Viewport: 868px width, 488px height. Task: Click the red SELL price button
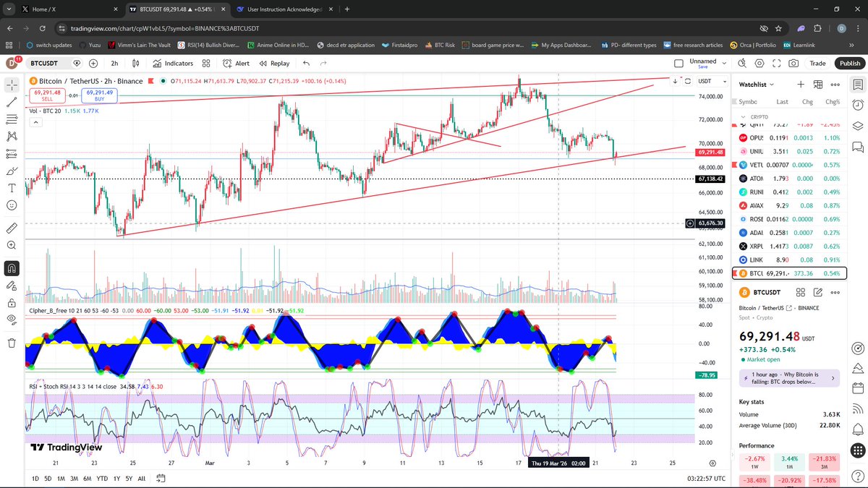tap(46, 95)
